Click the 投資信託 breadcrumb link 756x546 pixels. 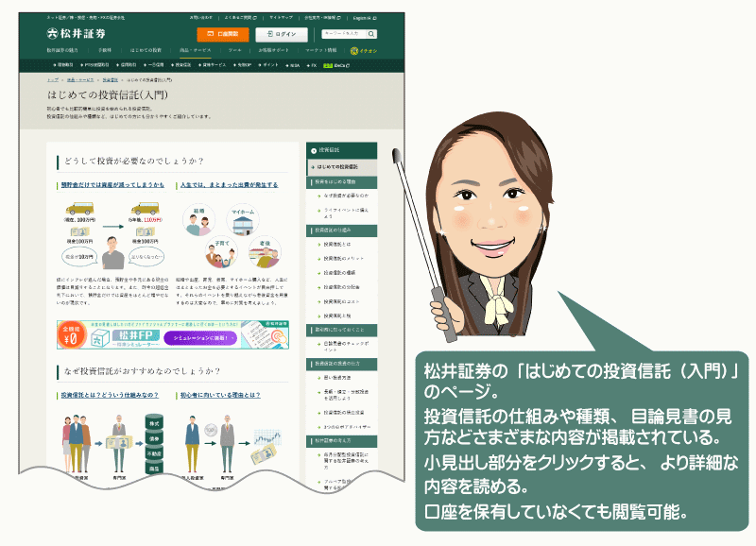click(110, 80)
